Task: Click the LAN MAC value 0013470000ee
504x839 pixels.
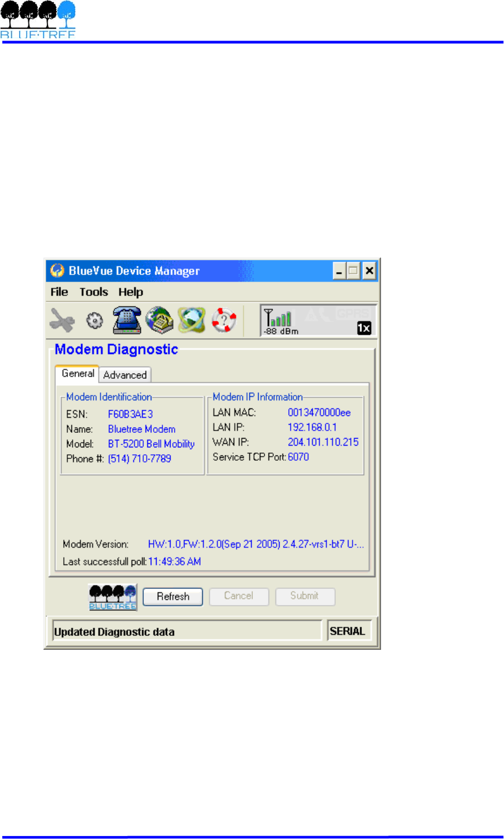Action: 319,413
